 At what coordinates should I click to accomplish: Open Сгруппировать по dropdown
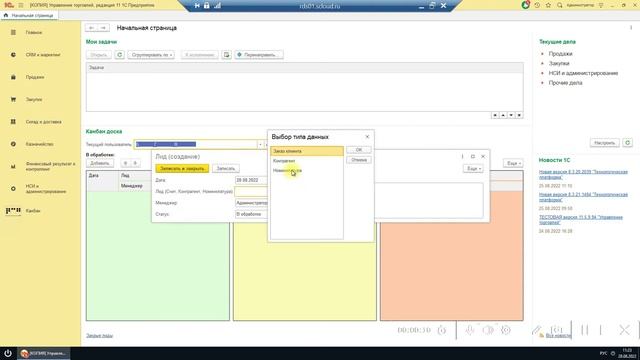click(151, 54)
